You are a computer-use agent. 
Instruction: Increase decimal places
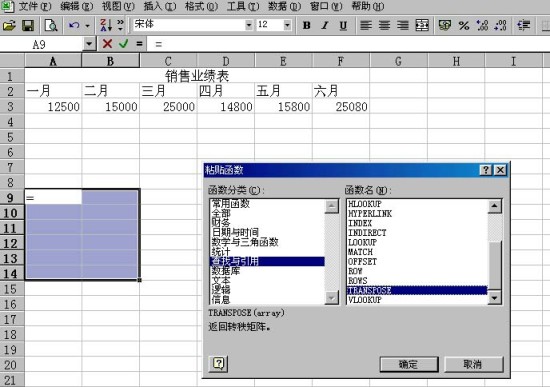tap(482, 25)
